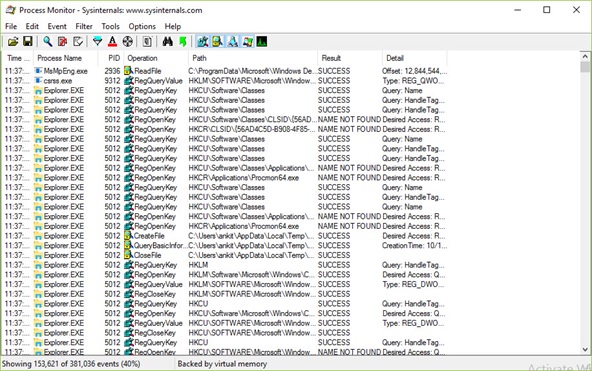Click the QueryBasicInfor operation icon
This screenshot has width=592, height=371.
pos(129,245)
